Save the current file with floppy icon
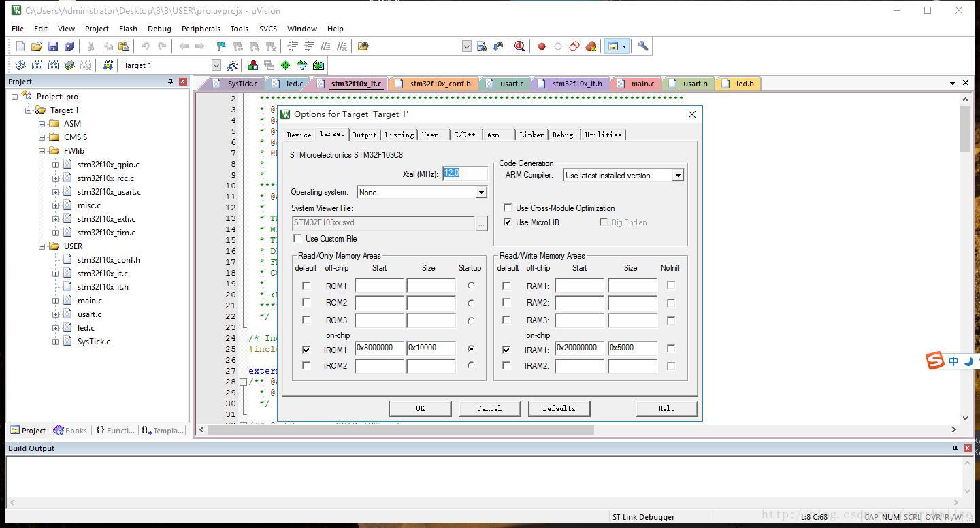The width and height of the screenshot is (980, 528). click(x=53, y=46)
